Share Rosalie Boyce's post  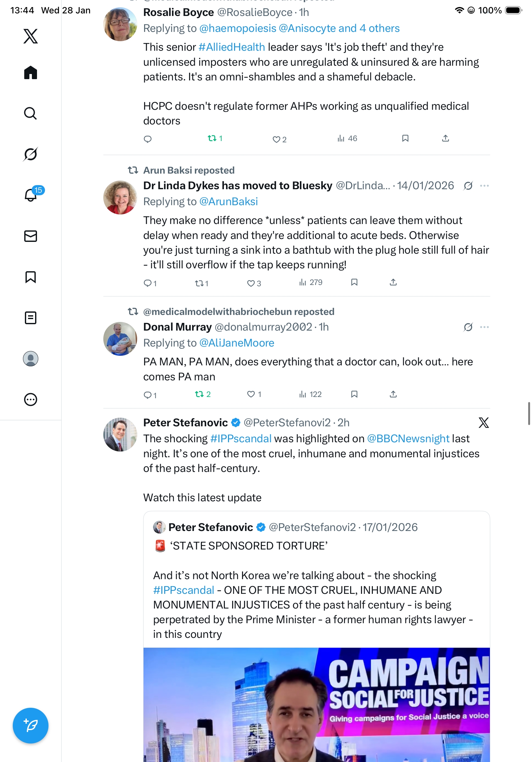(x=446, y=138)
